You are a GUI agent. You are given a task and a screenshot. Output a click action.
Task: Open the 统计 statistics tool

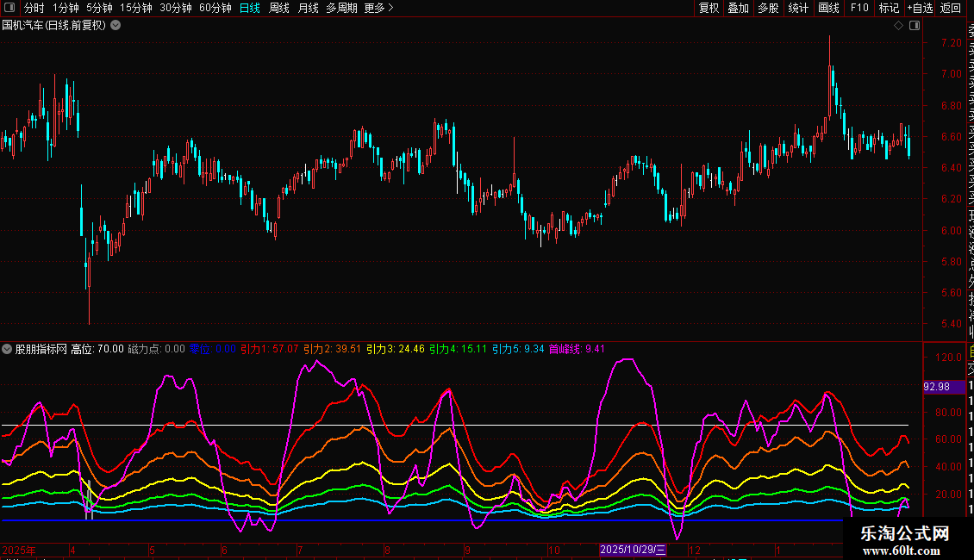[x=798, y=8]
